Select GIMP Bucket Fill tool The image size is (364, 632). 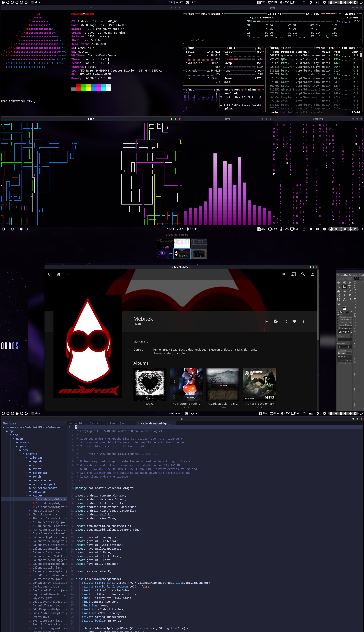pos(344,291)
